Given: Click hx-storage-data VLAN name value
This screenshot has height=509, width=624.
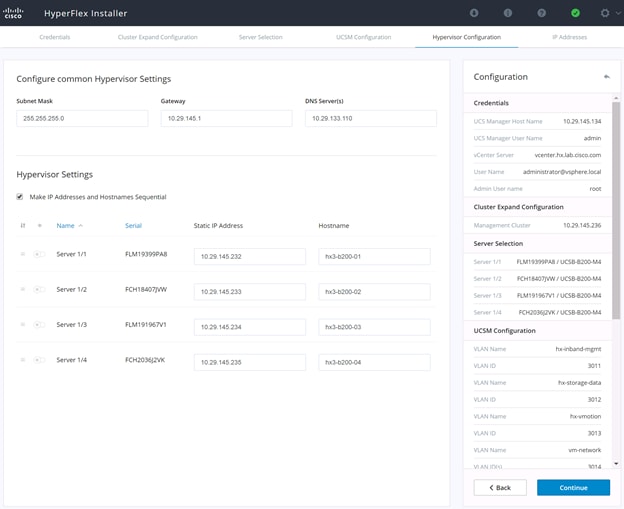Looking at the screenshot, I should click(x=579, y=383).
